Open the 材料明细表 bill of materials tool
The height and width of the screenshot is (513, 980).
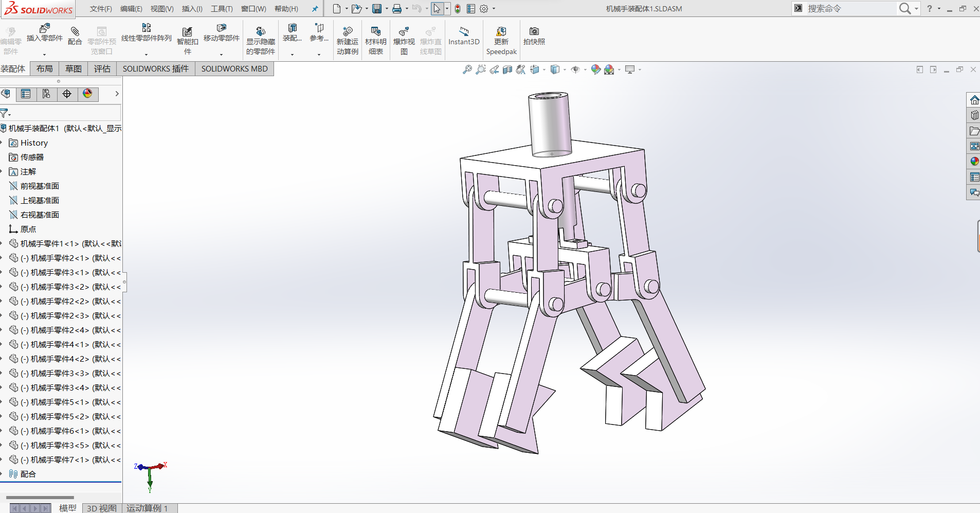[375, 37]
